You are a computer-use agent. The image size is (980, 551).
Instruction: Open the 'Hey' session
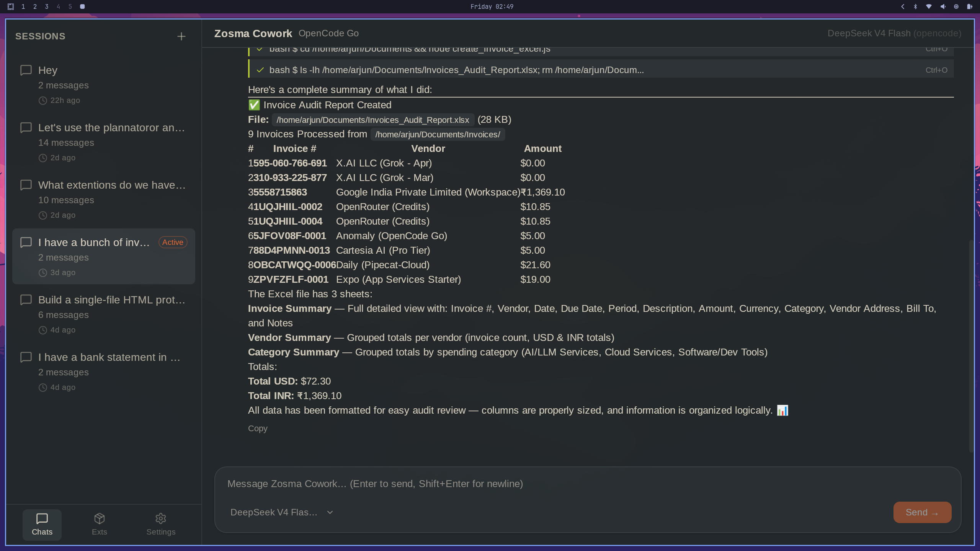tap(104, 85)
